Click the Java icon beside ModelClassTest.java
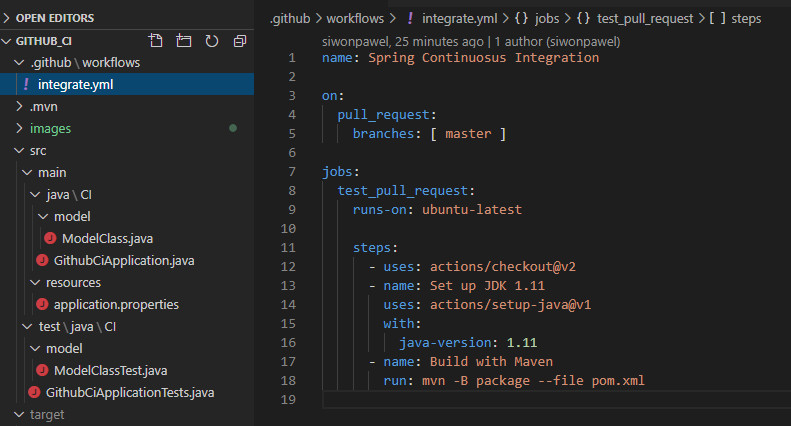 [x=42, y=370]
